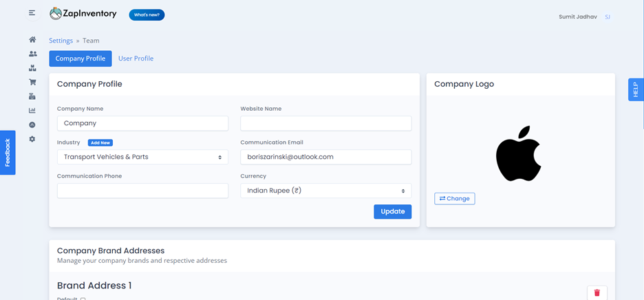Image resolution: width=644 pixels, height=300 pixels.
Task: Select the Company Profile tab
Action: pos(80,58)
